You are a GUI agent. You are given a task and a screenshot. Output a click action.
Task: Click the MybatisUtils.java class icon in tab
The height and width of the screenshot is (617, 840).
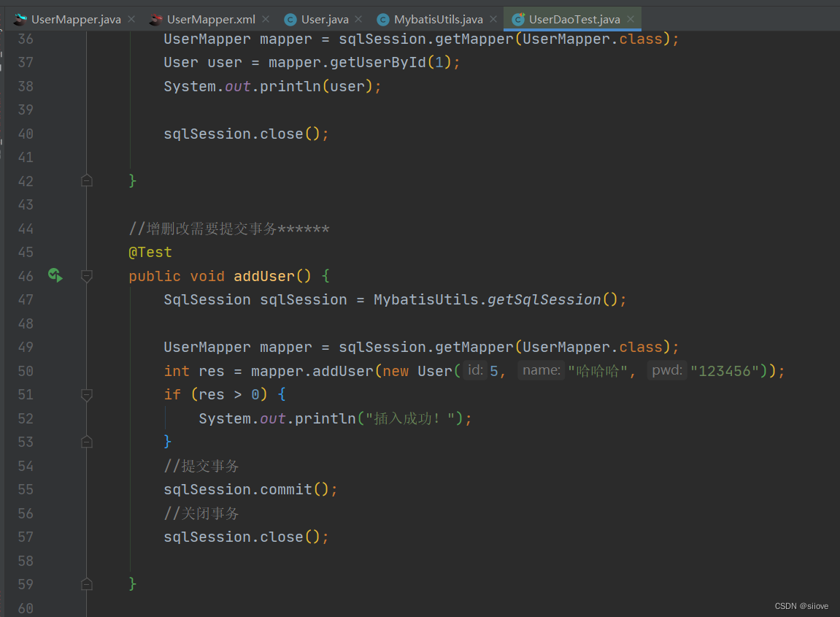(383, 20)
